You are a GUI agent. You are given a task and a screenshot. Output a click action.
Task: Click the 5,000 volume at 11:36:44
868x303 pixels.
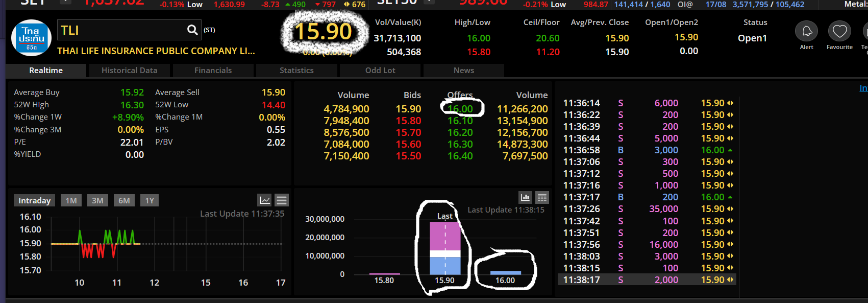tap(666, 138)
